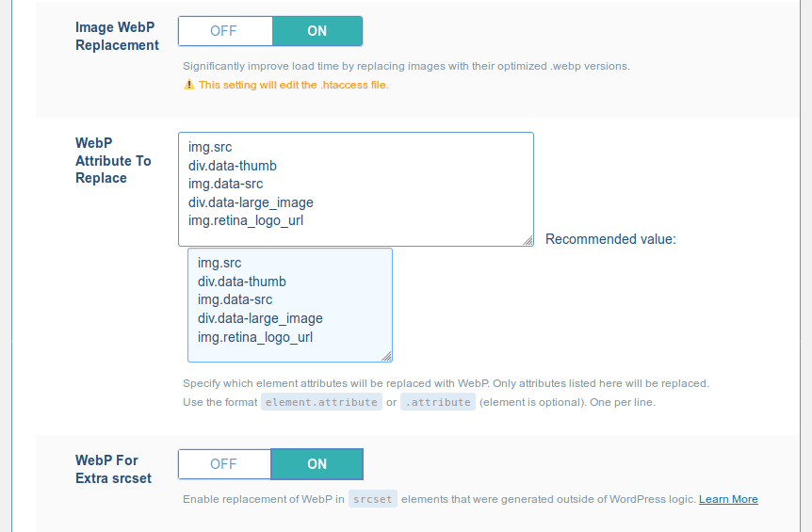This screenshot has width=812, height=532.
Task: Click the htaccess warning message text
Action: point(294,85)
